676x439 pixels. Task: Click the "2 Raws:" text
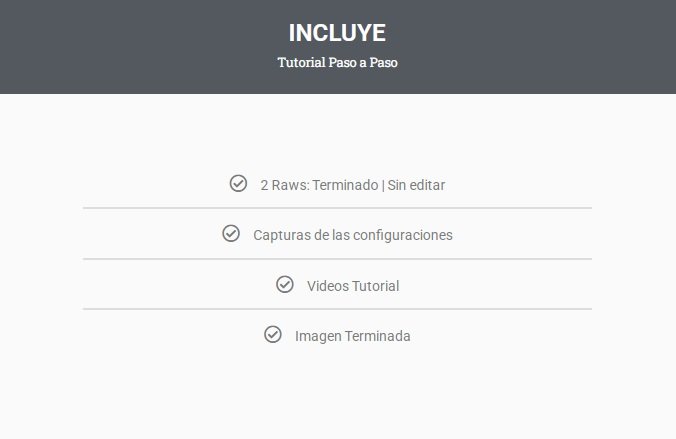(284, 185)
